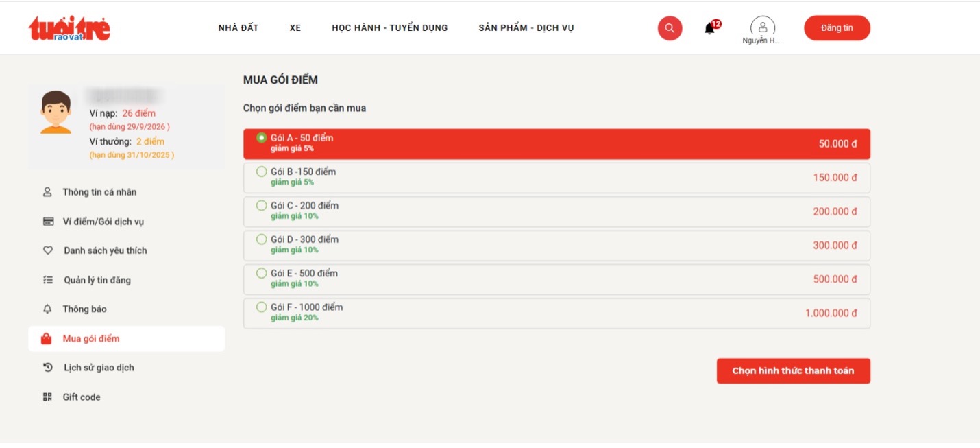Image resolution: width=980 pixels, height=448 pixels.
Task: Click the bell icon next to Thông báo
Action: [x=47, y=309]
